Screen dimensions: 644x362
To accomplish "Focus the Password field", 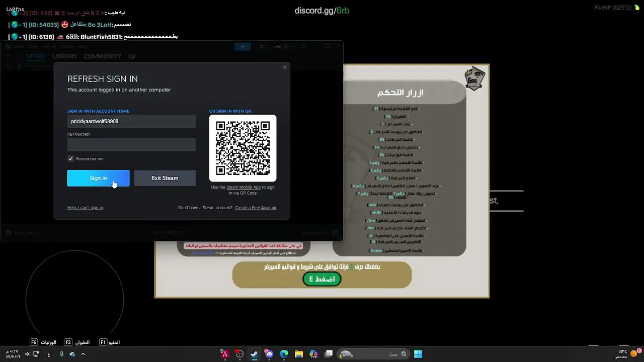I will pyautogui.click(x=131, y=145).
